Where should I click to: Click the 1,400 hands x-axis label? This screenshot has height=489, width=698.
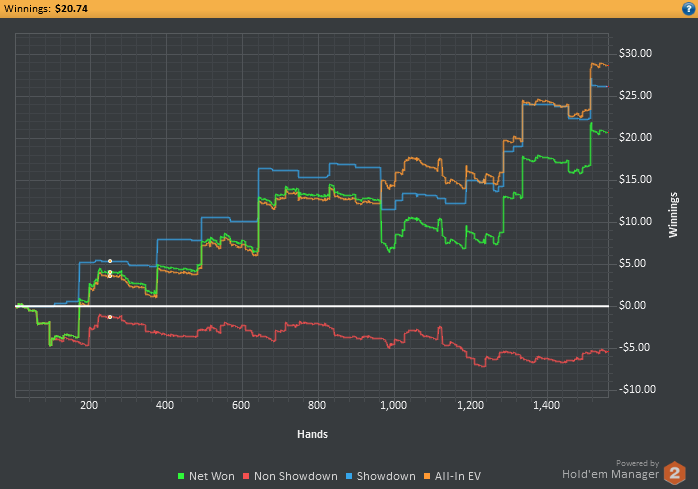pyautogui.click(x=546, y=405)
